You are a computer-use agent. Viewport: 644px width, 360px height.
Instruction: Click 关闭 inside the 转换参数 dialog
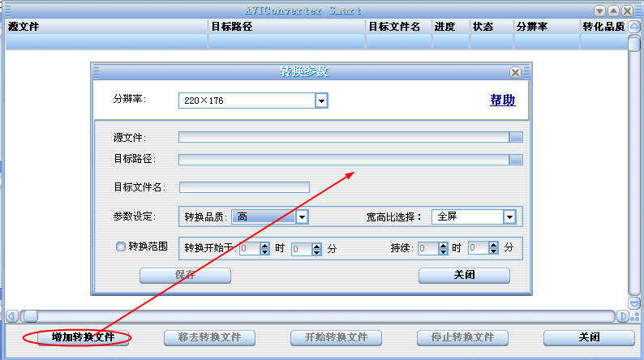(464, 275)
